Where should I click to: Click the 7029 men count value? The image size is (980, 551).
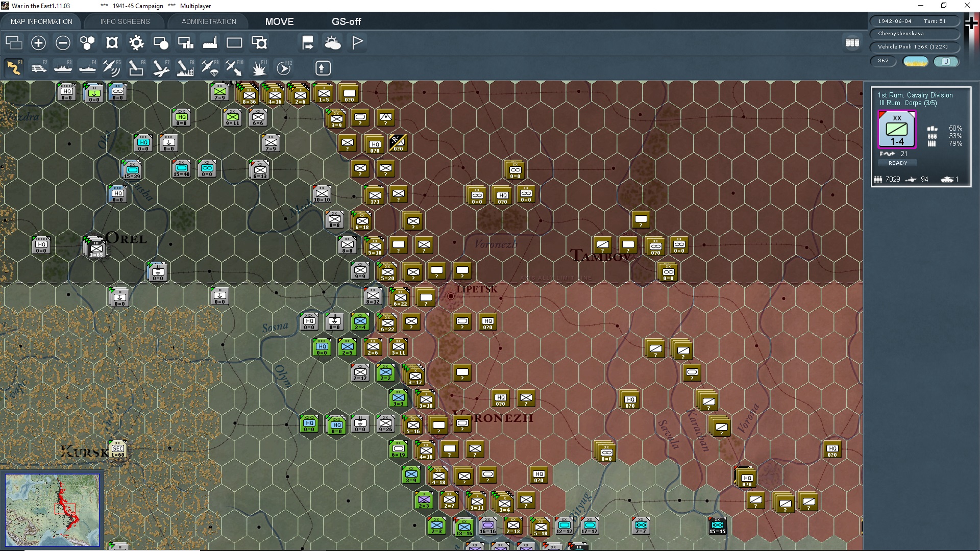(x=893, y=180)
